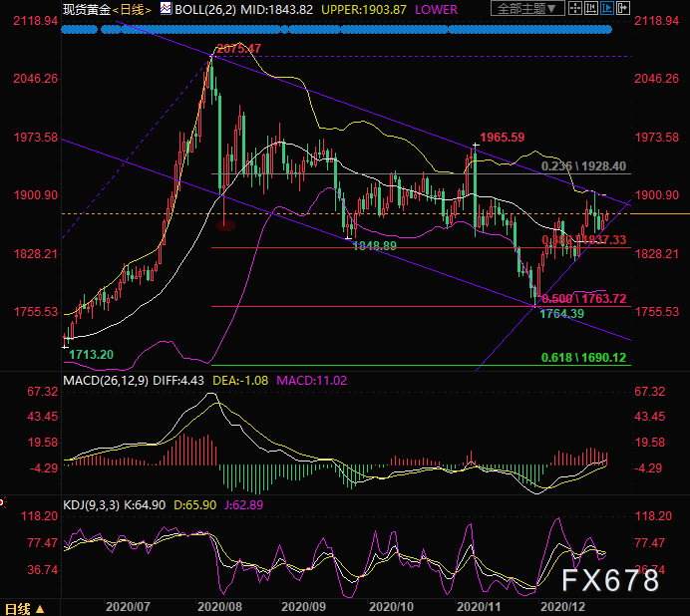Image resolution: width=690 pixels, height=616 pixels.
Task: Click the blue dotted bar above chart
Action: click(x=336, y=30)
